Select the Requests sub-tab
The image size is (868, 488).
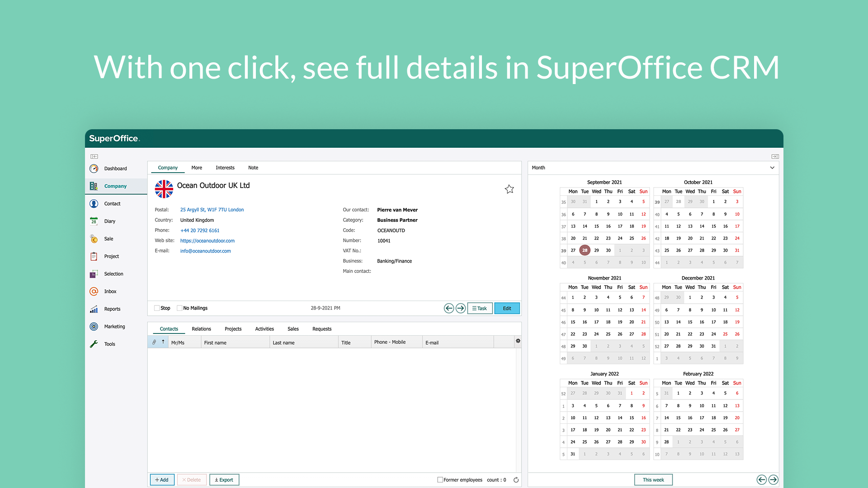coord(322,329)
